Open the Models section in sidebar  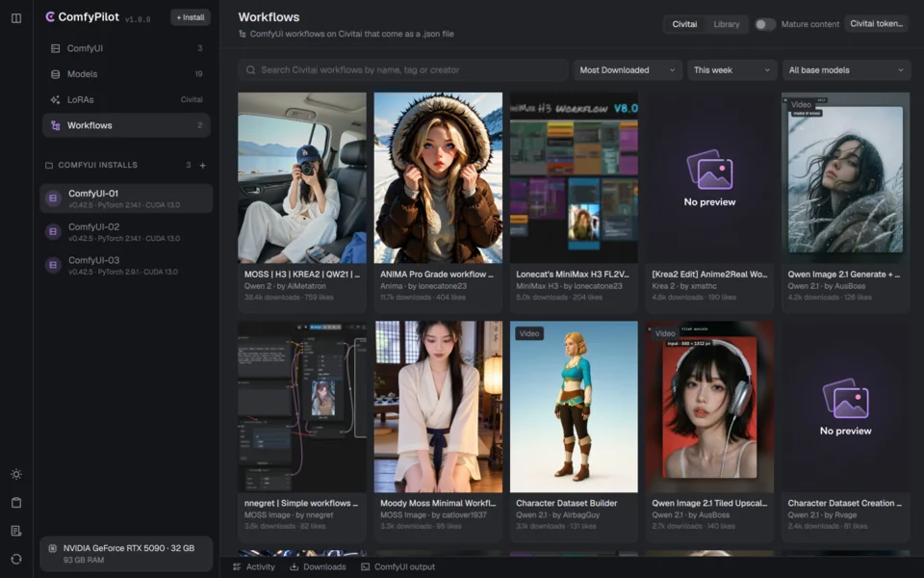(x=126, y=74)
